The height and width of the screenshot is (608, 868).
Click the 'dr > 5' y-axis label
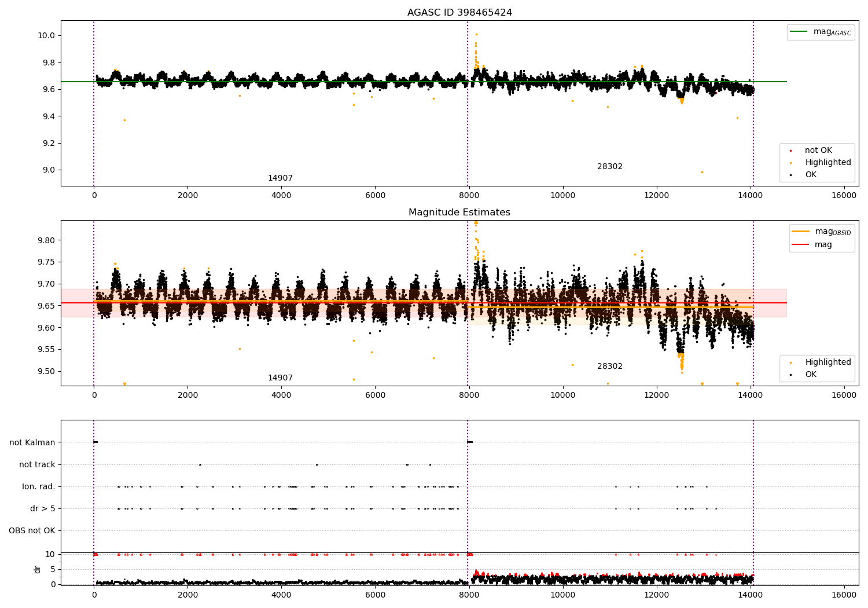[x=43, y=508]
